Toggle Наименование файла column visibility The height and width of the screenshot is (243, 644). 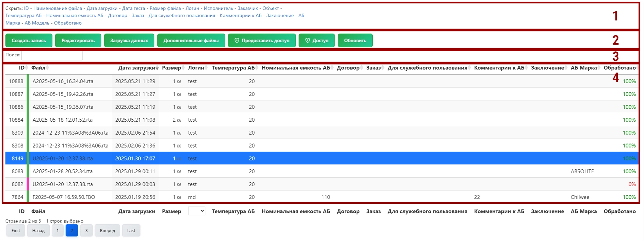coord(58,8)
